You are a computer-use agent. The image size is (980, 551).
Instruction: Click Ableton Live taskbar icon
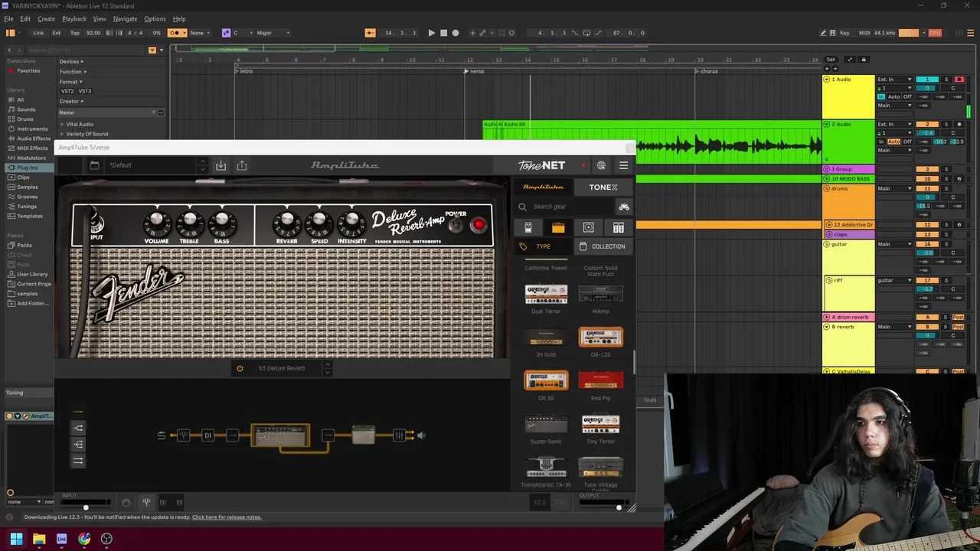(x=61, y=539)
